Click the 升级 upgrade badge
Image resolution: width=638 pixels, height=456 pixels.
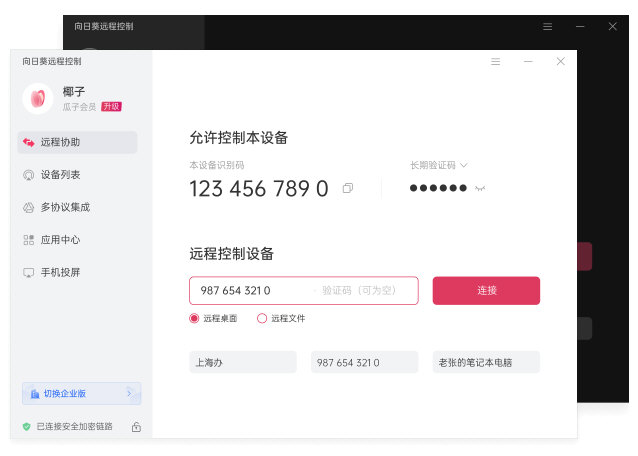pyautogui.click(x=110, y=106)
